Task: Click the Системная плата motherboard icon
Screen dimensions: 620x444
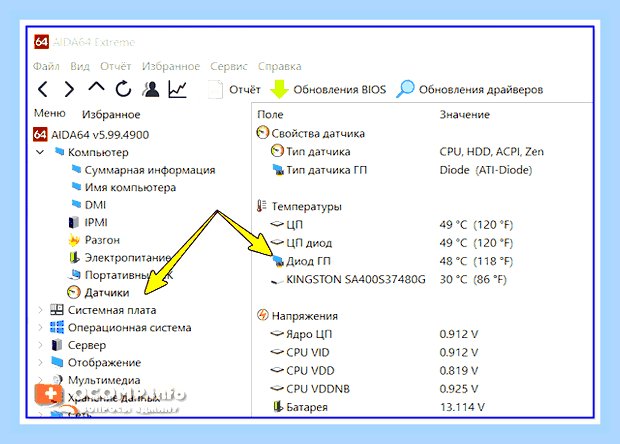Action: 57,310
